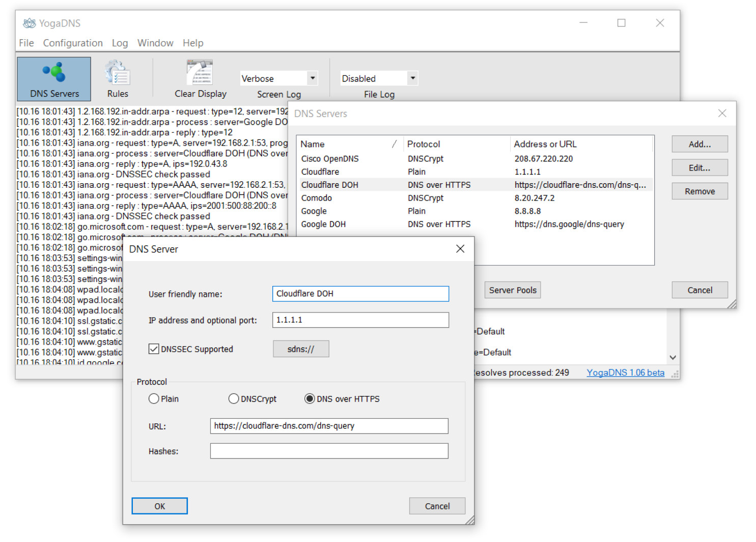Viewport: 756px width, 542px height.
Task: Select the Plain protocol radio button
Action: click(x=154, y=399)
